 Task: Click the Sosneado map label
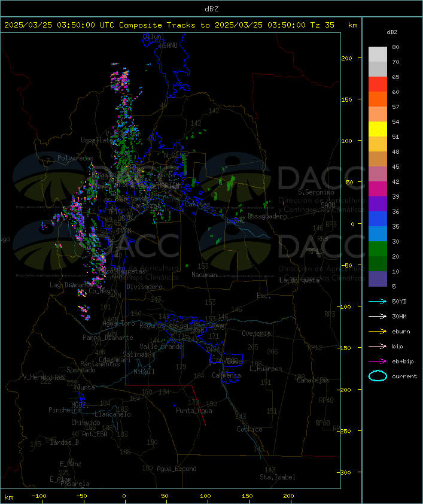pyautogui.click(x=81, y=370)
